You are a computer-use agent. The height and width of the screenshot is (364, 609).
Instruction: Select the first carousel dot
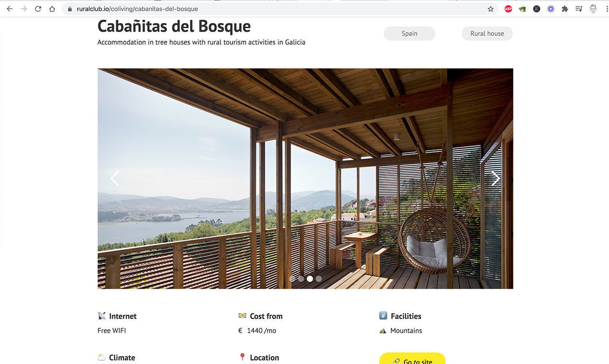[x=292, y=278]
